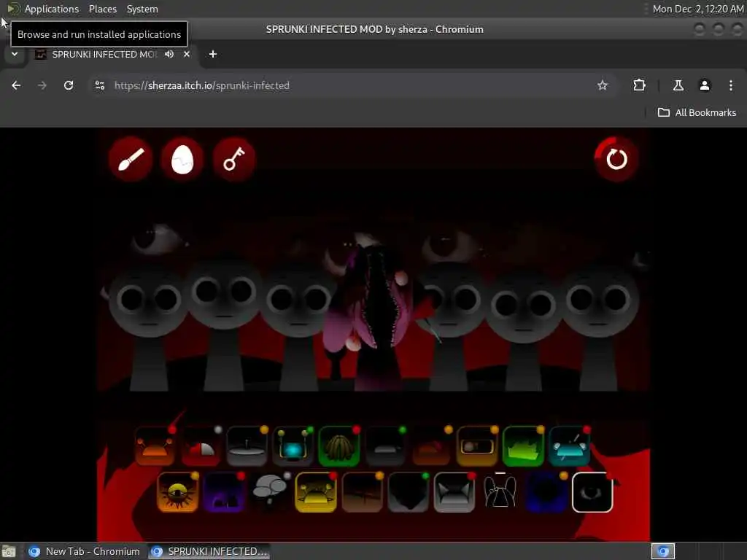Click the key icon button

(x=234, y=159)
